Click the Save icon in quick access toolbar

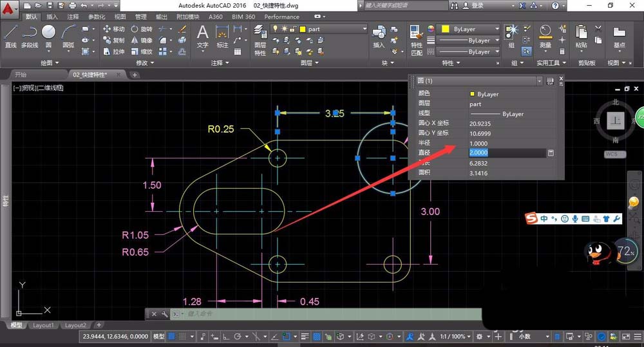click(50, 5)
